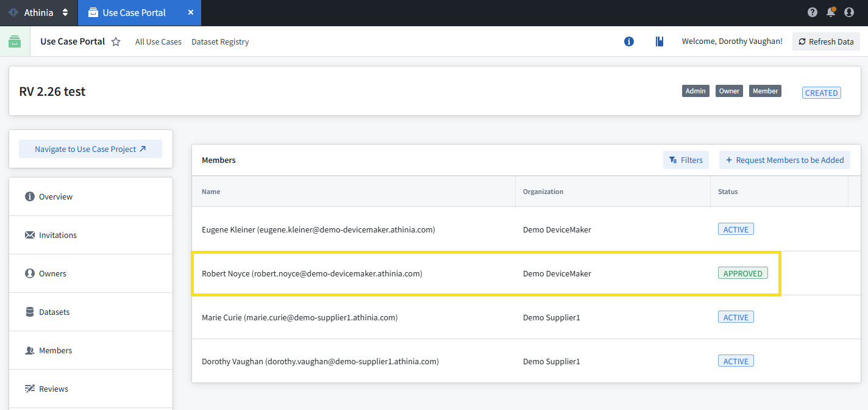Screen dimensions: 868x410
Task: Navigate to Use Case Project
Action: click(x=90, y=149)
